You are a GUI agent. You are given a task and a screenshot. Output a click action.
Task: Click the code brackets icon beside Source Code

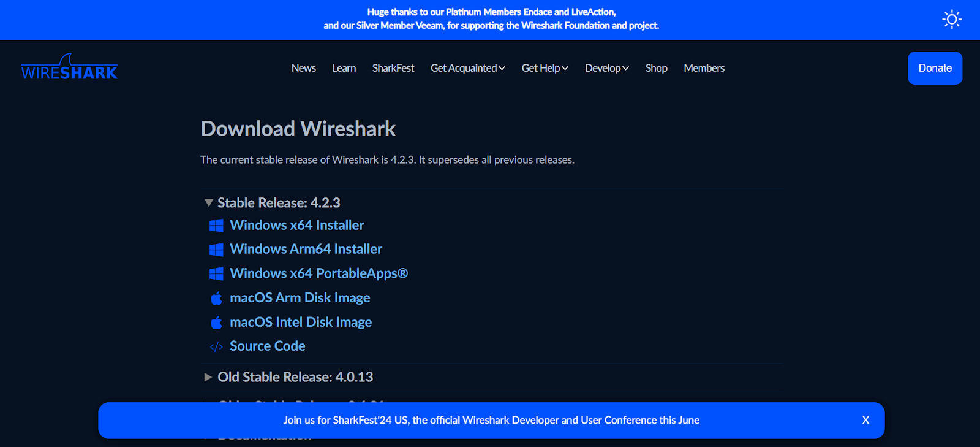(216, 346)
